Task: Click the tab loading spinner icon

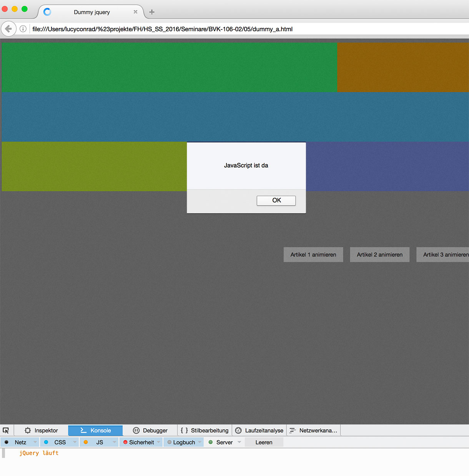Action: [x=47, y=12]
